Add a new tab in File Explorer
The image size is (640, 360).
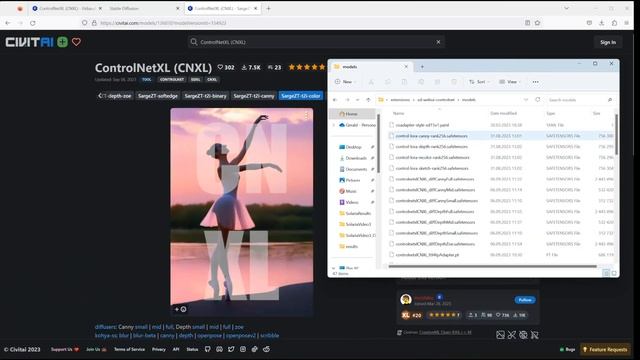pos(422,67)
